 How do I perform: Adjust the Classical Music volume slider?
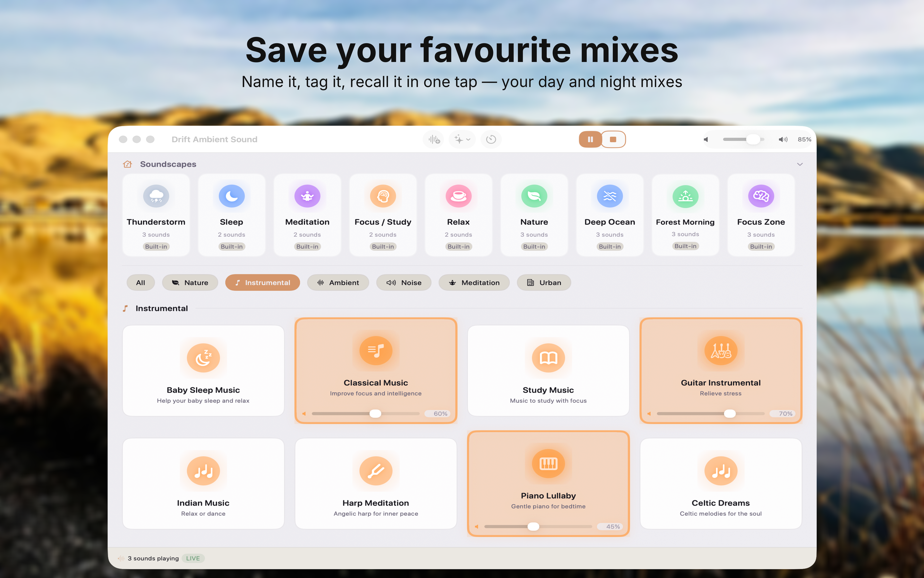coord(365,414)
